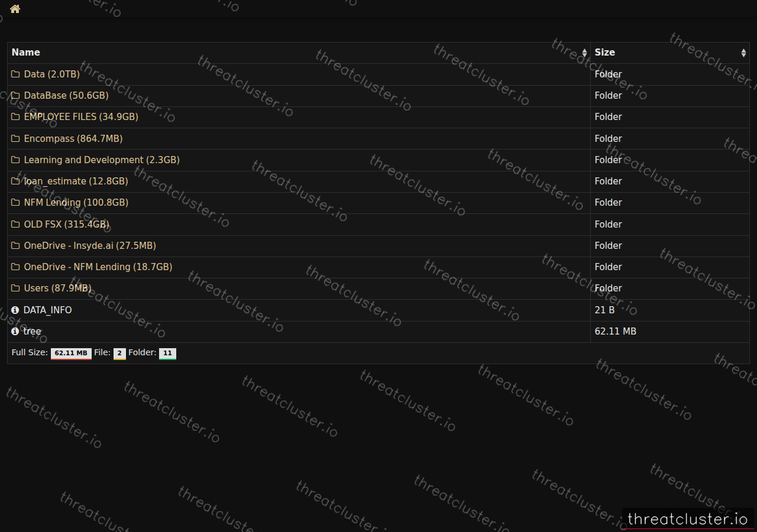Click info icon beside DATA_INFO
The image size is (757, 532).
pyautogui.click(x=15, y=310)
